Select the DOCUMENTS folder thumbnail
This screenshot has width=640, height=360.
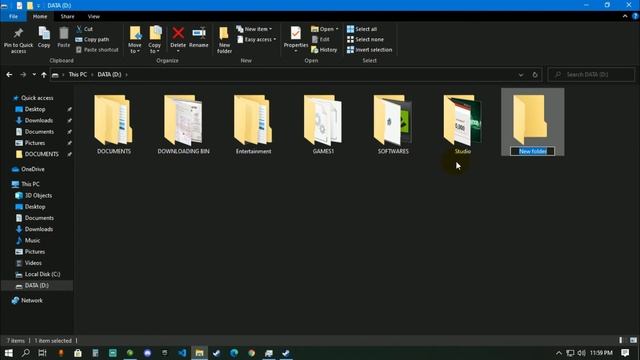pyautogui.click(x=114, y=120)
